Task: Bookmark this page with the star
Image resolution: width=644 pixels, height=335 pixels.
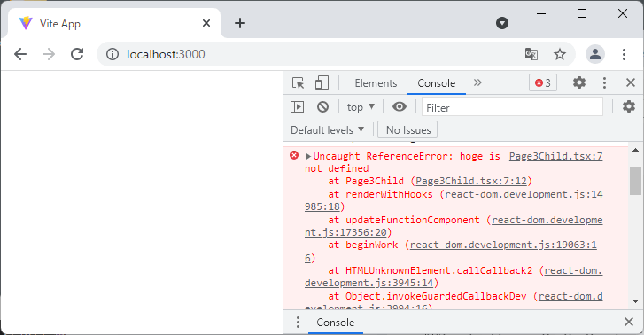Action: click(x=560, y=54)
